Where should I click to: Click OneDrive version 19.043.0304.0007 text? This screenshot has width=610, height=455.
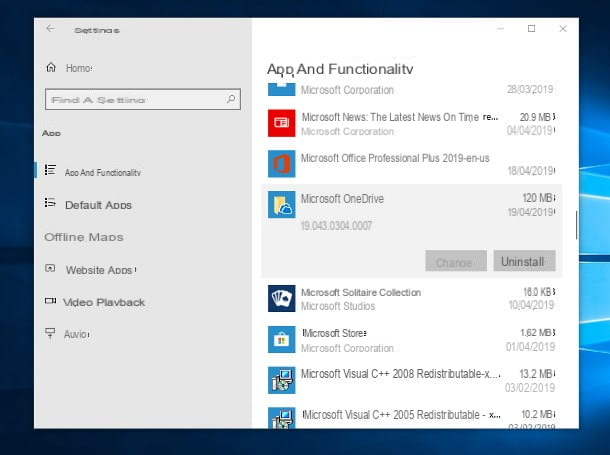tap(337, 226)
